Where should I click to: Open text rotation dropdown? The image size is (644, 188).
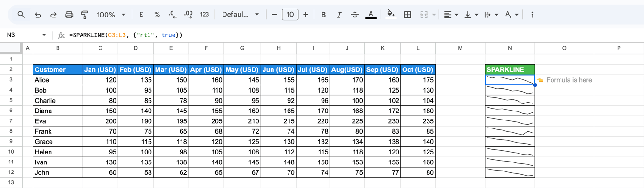tap(512, 15)
